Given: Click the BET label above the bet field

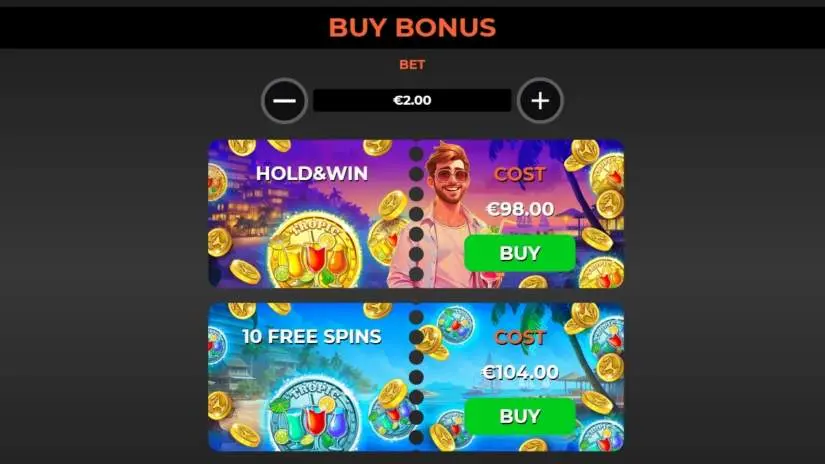Looking at the screenshot, I should click(412, 65).
